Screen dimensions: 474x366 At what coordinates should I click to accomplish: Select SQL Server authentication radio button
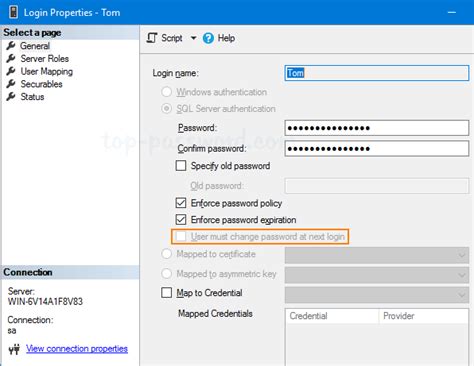pyautogui.click(x=166, y=108)
